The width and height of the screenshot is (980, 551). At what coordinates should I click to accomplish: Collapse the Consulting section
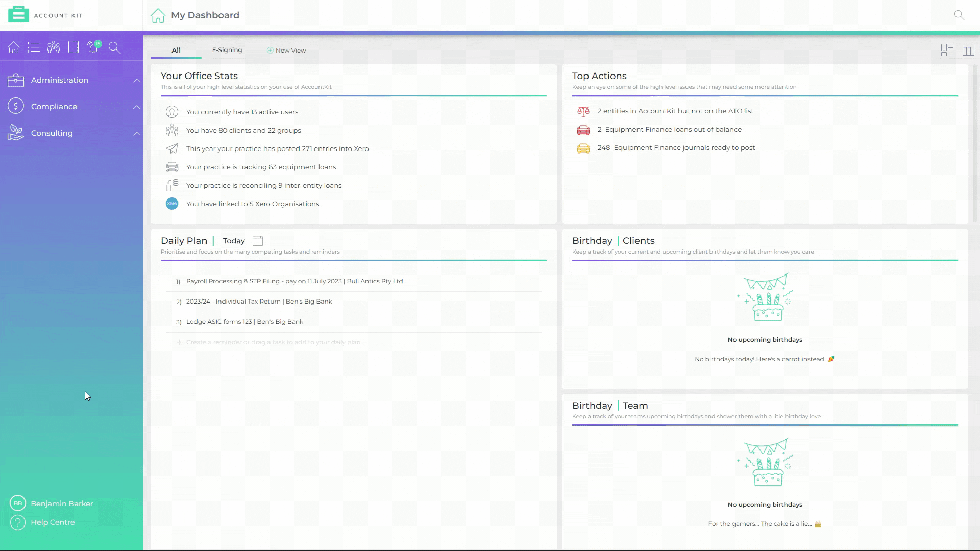[x=136, y=133]
